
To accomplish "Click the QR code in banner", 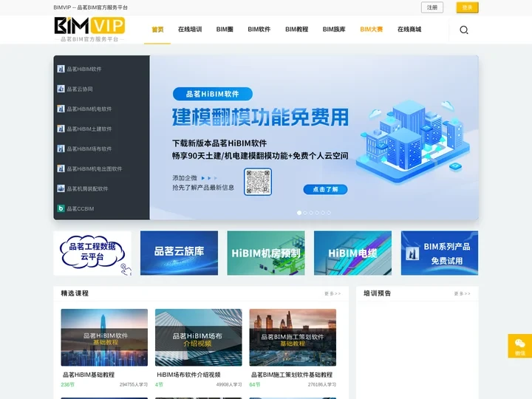I will point(258,182).
